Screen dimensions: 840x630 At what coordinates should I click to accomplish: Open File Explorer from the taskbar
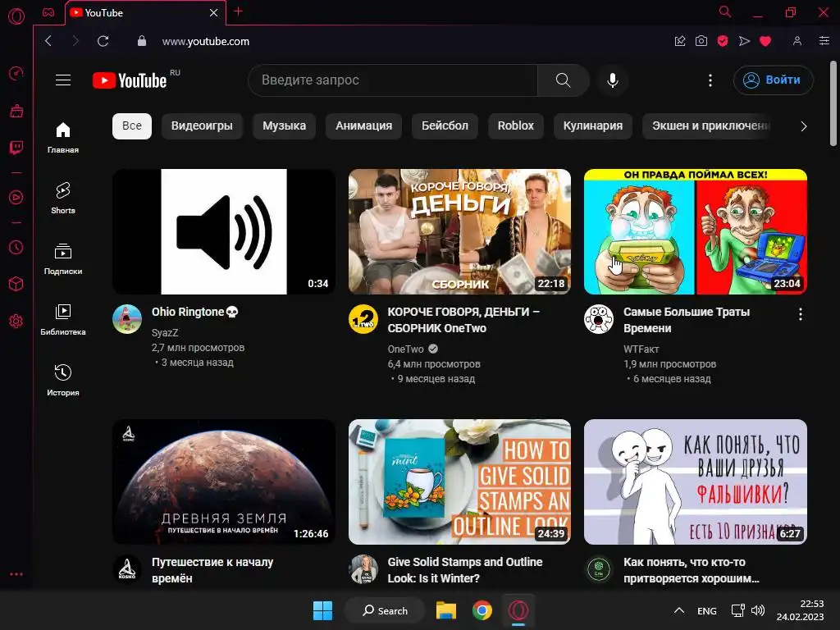[445, 610]
